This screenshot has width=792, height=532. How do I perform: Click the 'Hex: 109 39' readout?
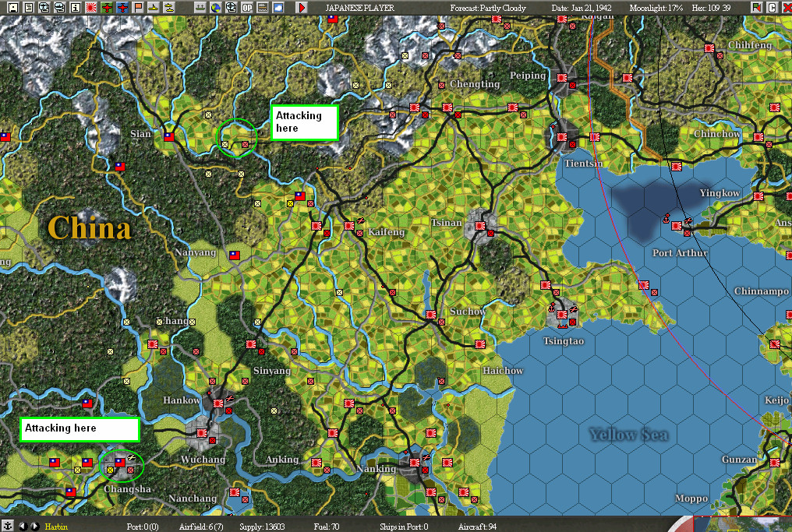711,8
